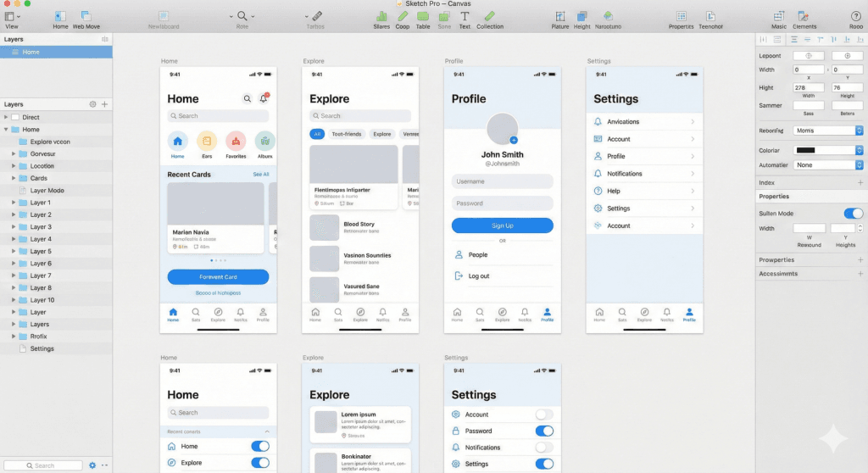Click the sidebar bottom Search field
The image size is (868, 473).
(x=43, y=465)
